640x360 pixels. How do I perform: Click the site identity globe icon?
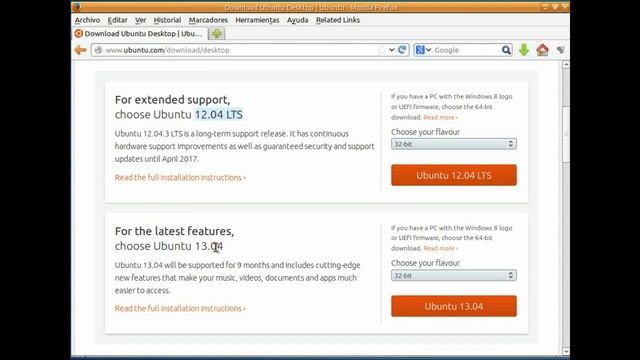click(98, 50)
